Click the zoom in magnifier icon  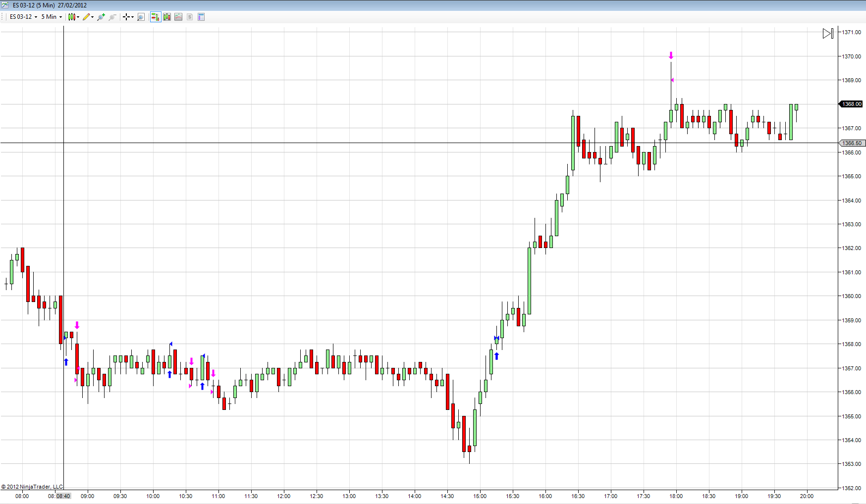[101, 17]
